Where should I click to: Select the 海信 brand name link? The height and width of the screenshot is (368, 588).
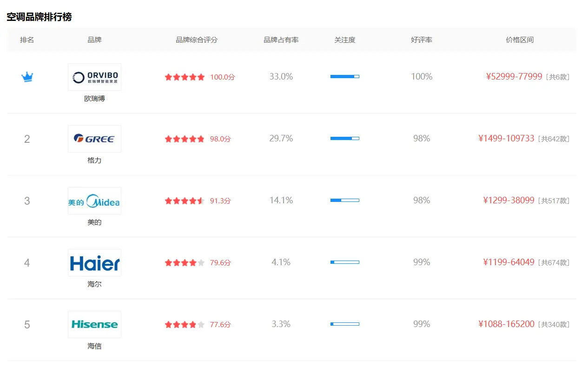[x=94, y=346]
